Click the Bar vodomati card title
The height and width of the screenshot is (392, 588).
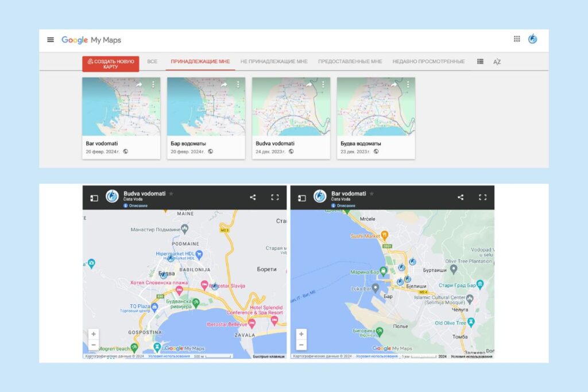tap(102, 143)
